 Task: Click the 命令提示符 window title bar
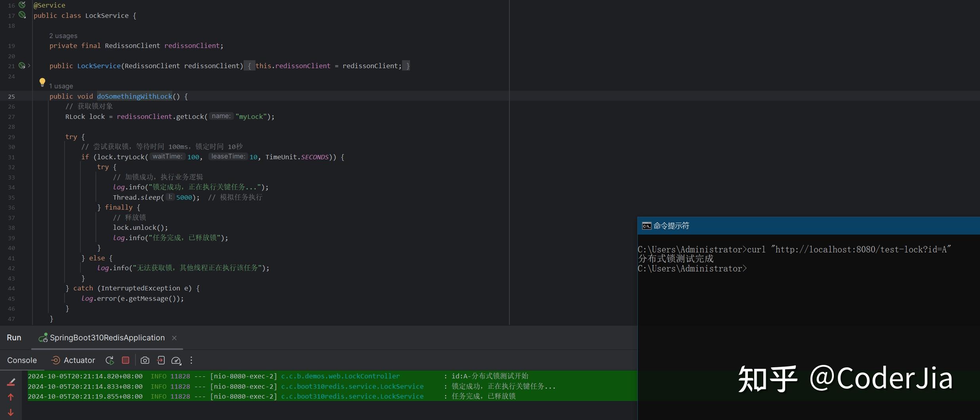pyautogui.click(x=808, y=226)
